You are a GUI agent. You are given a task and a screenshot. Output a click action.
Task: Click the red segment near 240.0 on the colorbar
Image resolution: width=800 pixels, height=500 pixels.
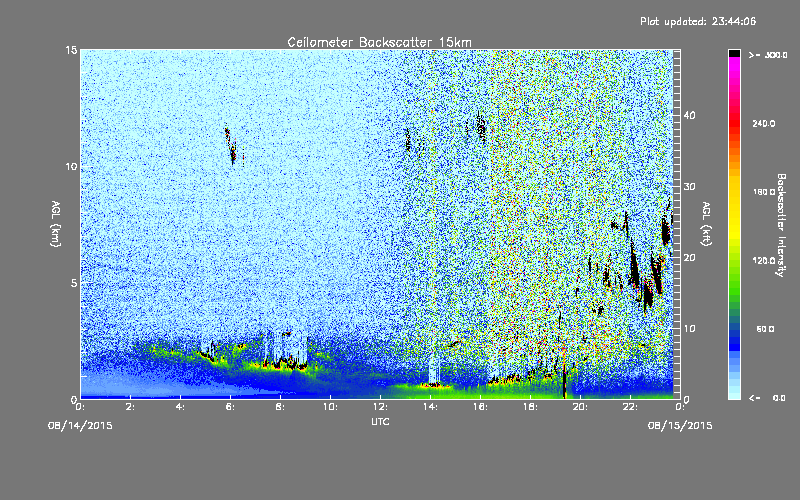coord(734,124)
